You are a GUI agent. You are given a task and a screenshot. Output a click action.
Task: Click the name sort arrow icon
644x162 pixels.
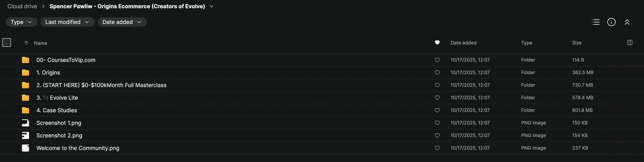(x=26, y=43)
